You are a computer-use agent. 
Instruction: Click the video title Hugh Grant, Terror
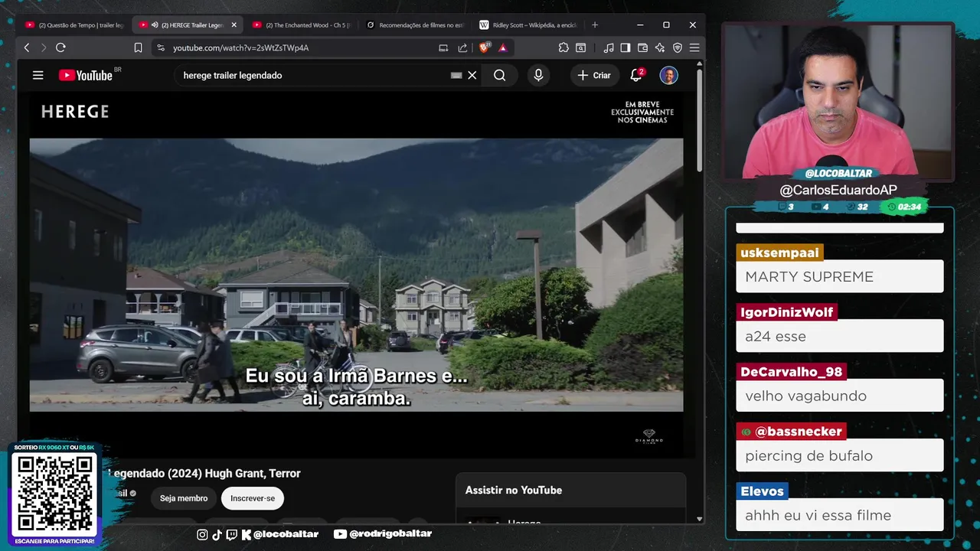pos(204,473)
